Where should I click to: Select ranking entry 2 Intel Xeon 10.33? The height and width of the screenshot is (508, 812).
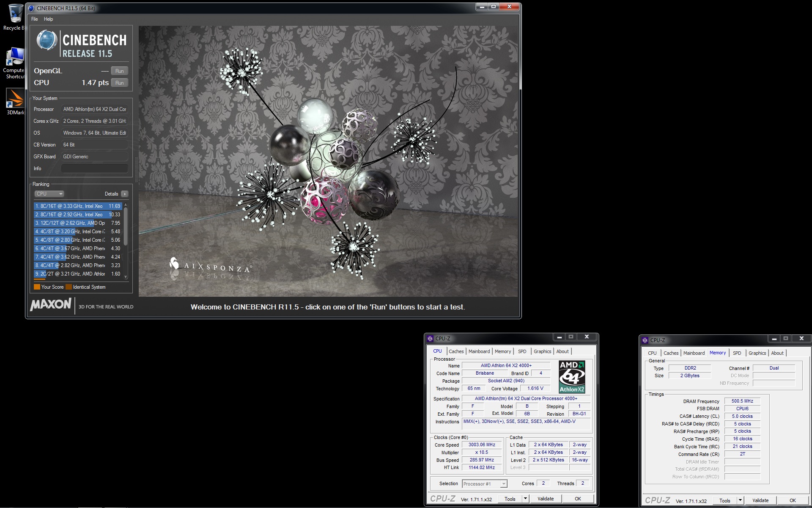coord(78,215)
